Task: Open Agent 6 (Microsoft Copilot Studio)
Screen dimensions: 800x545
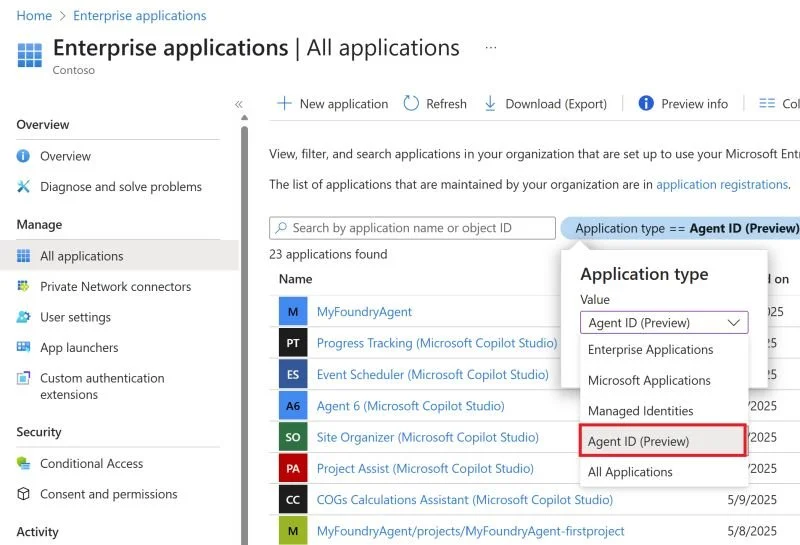Action: [411, 406]
